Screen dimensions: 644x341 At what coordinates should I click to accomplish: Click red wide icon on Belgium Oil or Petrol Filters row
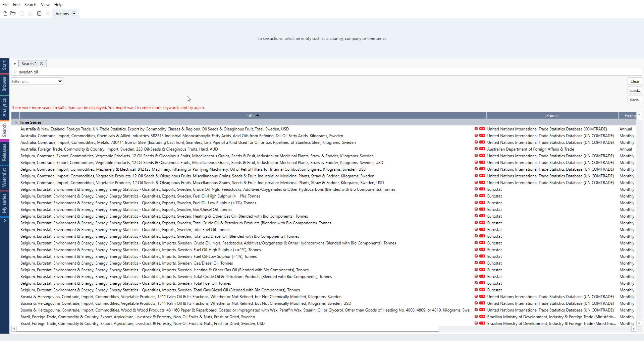tap(482, 169)
